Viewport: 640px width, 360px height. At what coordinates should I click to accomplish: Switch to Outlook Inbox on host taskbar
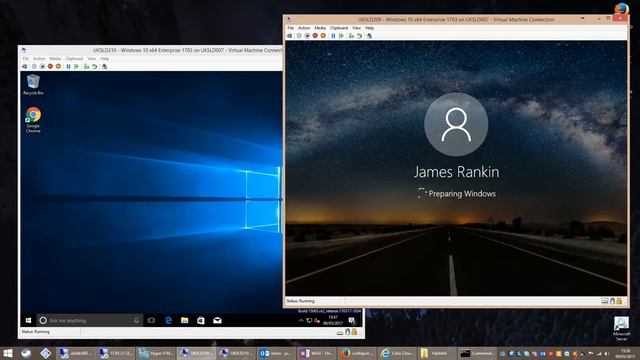pyautogui.click(x=276, y=353)
